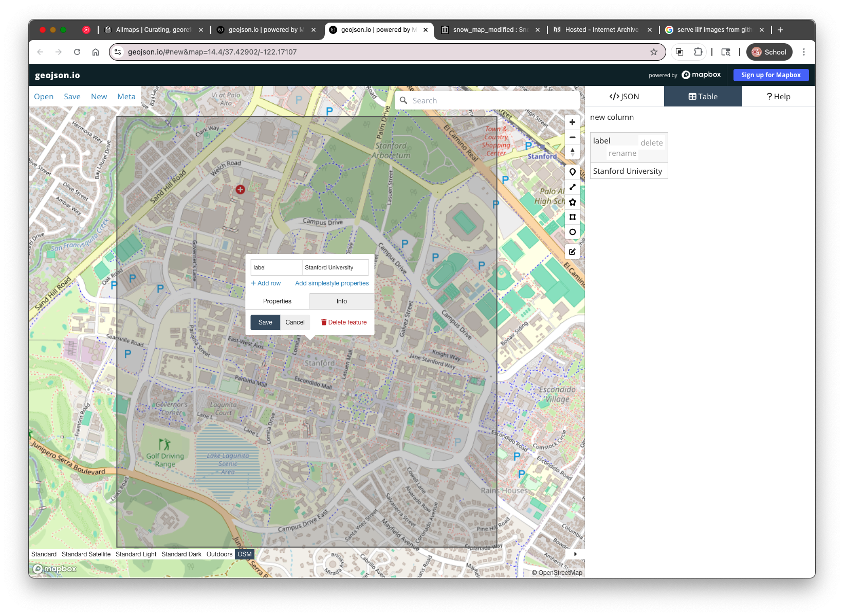Open a new browser tab
This screenshot has height=616, width=844.
click(780, 30)
